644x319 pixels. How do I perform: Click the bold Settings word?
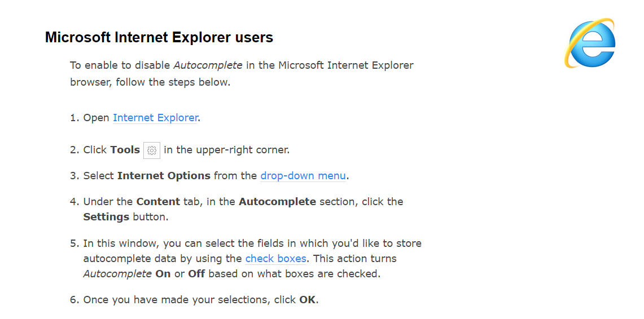coord(106,217)
